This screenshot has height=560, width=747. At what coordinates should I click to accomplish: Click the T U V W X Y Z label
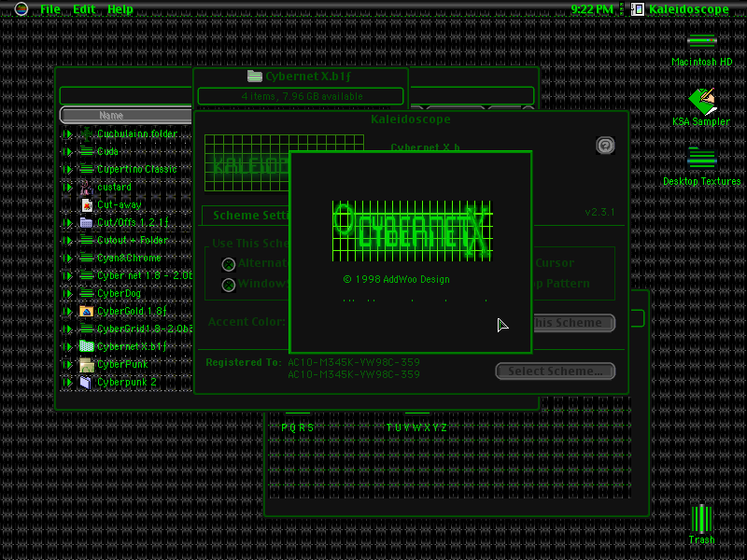coord(416,427)
